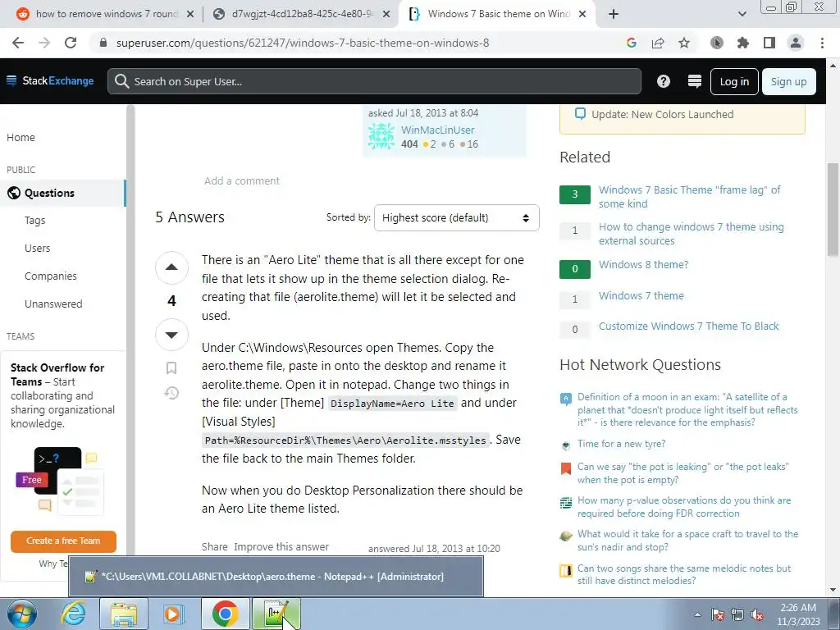Go to Home in the left sidebar
This screenshot has width=840, height=630.
click(x=21, y=138)
